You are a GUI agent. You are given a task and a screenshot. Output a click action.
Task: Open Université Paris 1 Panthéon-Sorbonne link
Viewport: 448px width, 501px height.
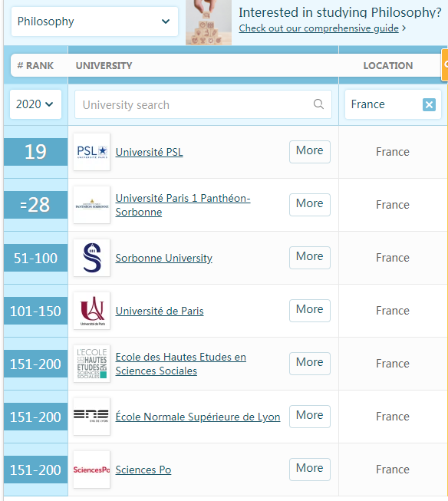click(183, 205)
